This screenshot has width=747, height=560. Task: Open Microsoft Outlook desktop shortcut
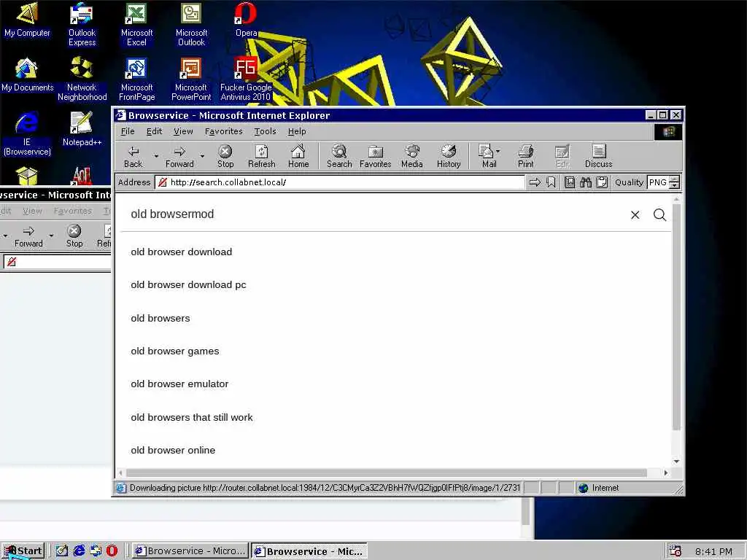(191, 24)
